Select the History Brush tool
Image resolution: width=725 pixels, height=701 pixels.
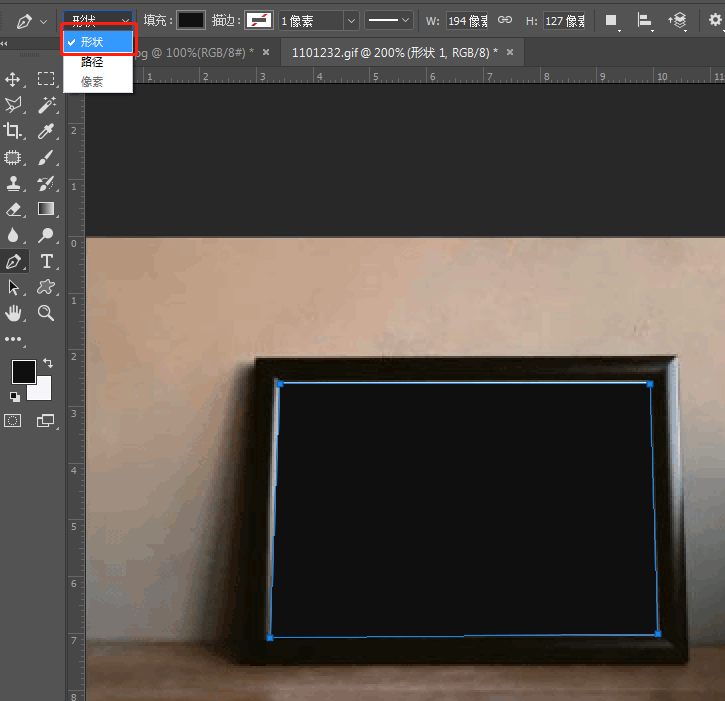pos(46,184)
